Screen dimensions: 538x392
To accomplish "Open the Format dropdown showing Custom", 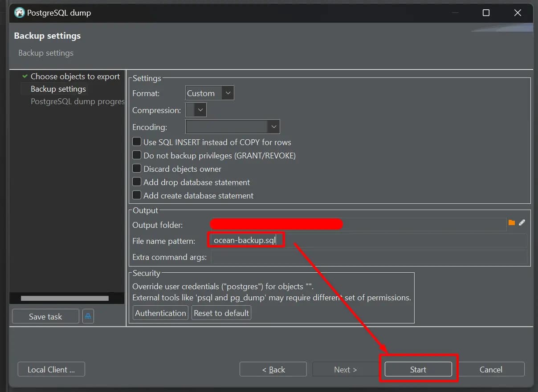I will [209, 93].
